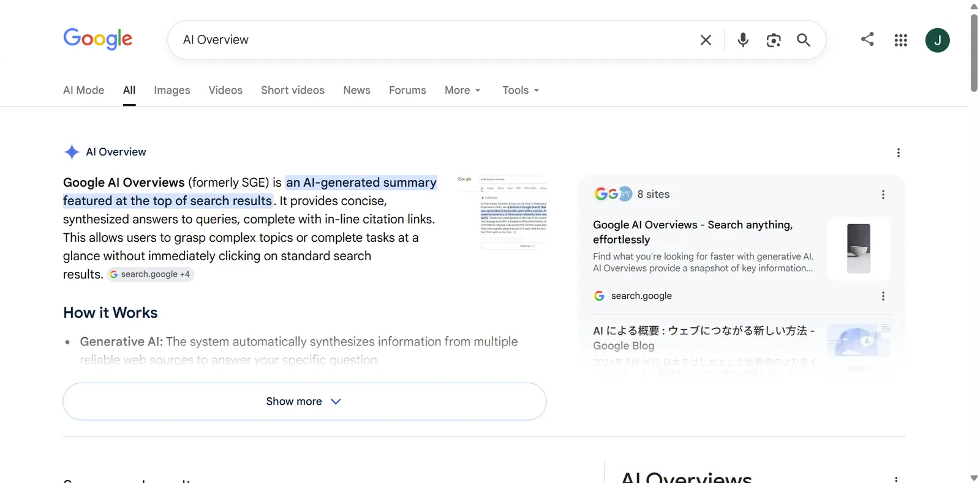Click the AI Overview sparkle icon

coord(72,152)
